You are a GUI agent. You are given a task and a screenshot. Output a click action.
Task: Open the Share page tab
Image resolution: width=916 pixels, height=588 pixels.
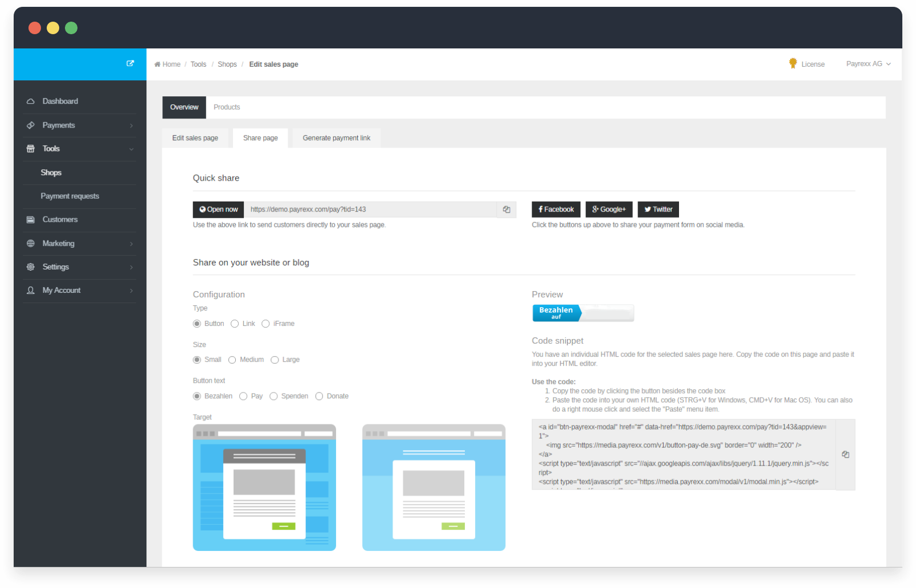click(x=260, y=138)
